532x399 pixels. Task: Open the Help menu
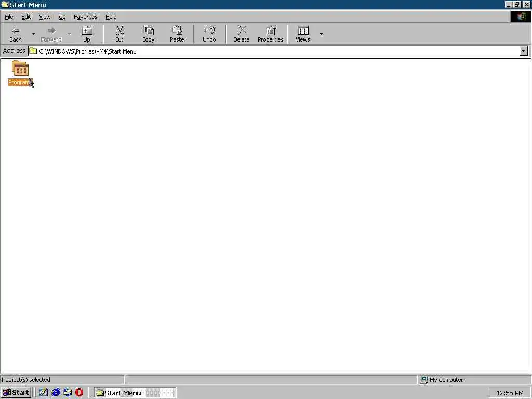(111, 17)
